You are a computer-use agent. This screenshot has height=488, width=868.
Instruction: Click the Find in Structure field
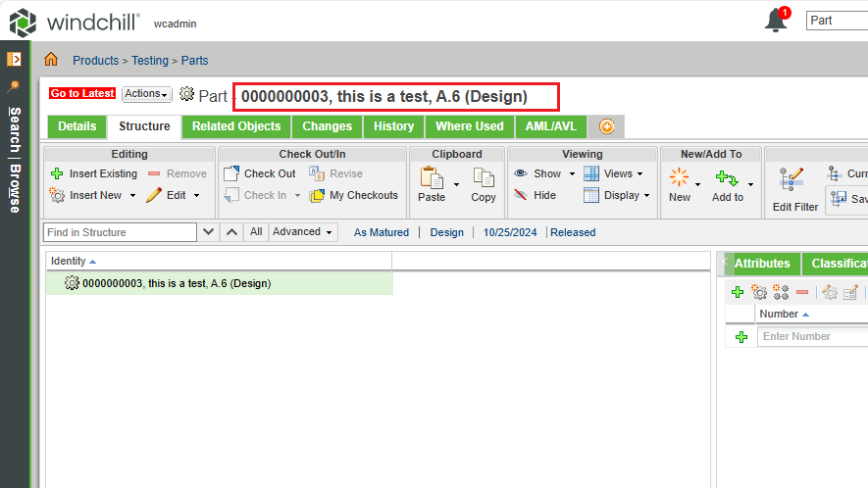pos(120,232)
